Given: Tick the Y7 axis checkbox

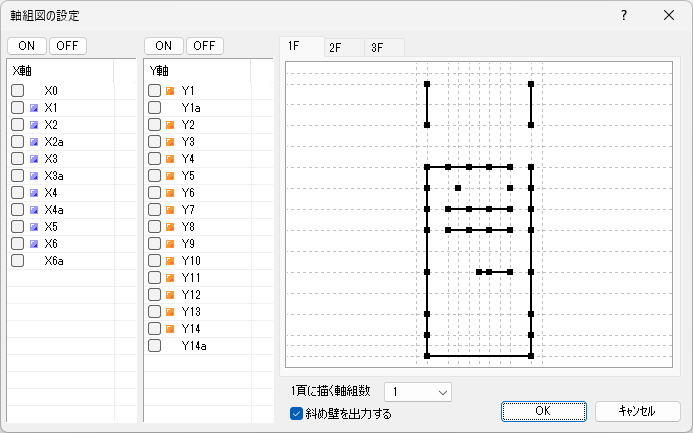Looking at the screenshot, I should coord(154,210).
